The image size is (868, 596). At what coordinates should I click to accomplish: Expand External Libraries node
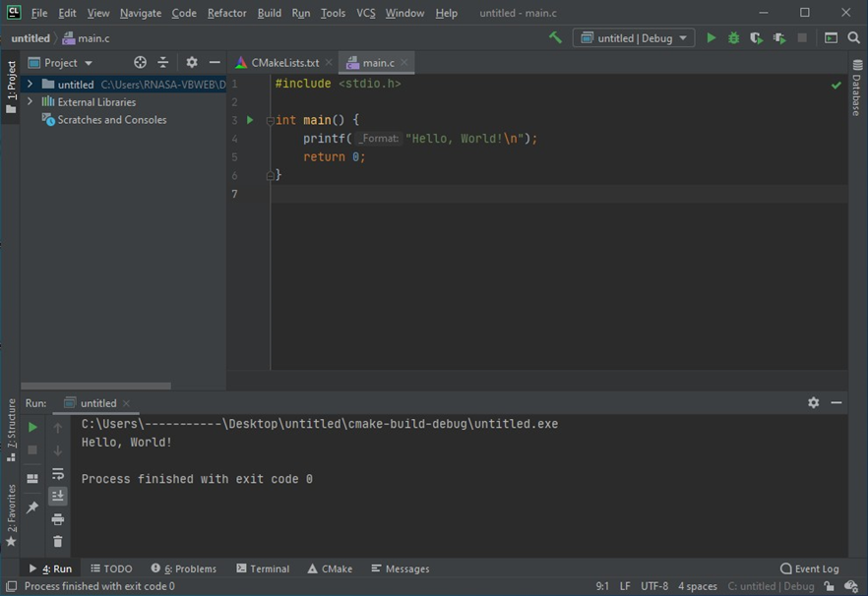[30, 102]
